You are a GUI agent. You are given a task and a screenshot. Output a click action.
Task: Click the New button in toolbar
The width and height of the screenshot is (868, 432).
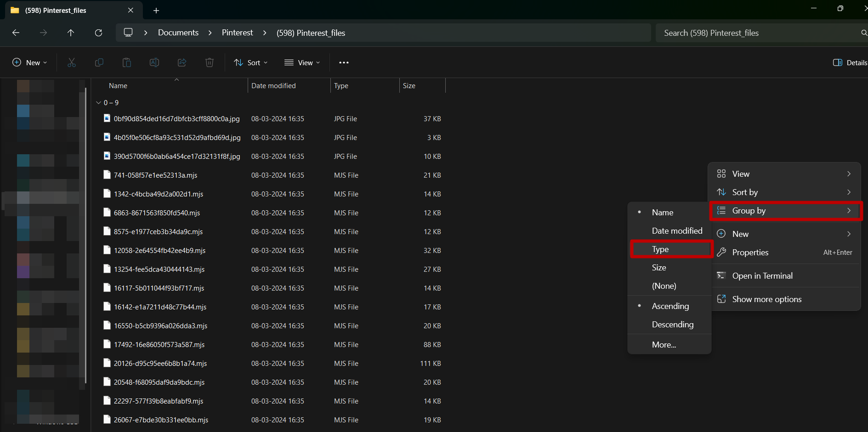point(30,62)
